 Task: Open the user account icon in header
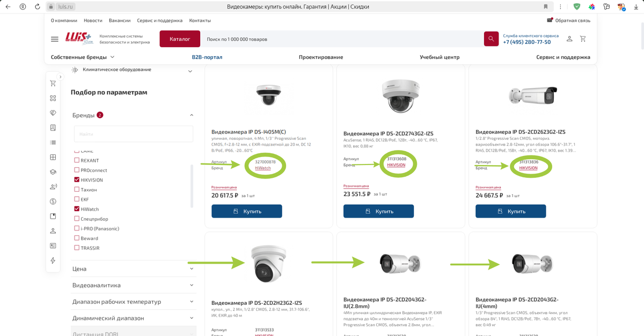tap(569, 39)
